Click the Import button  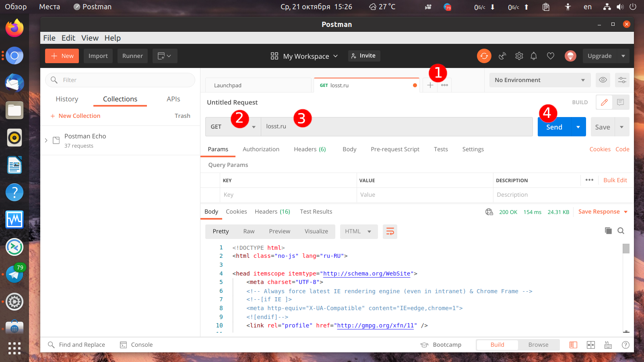click(x=98, y=56)
